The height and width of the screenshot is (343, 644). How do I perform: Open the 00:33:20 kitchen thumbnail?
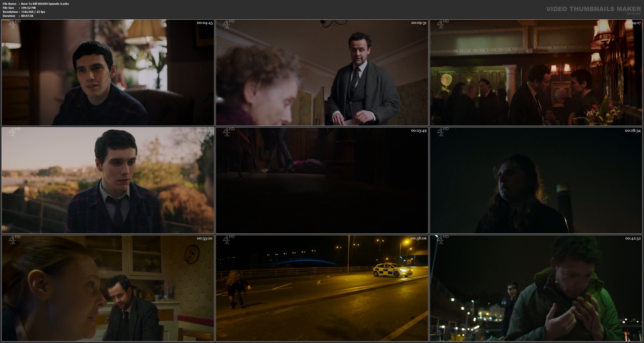coord(108,288)
